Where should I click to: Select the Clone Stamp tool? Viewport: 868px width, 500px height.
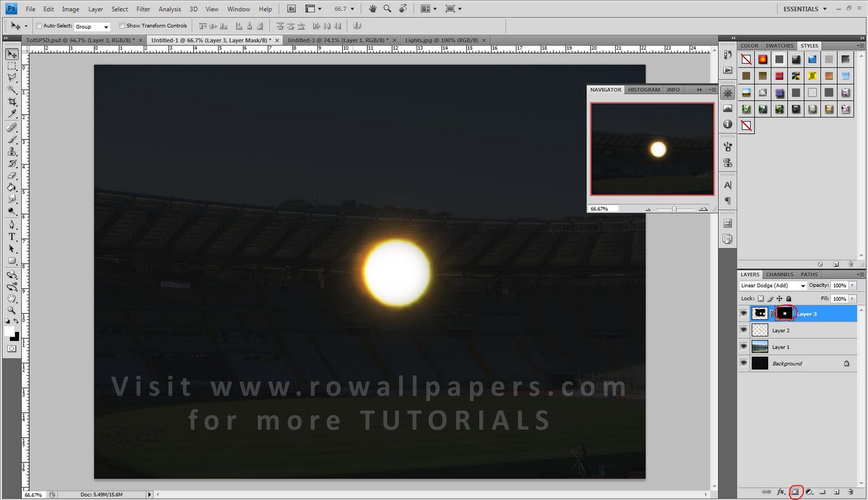pyautogui.click(x=11, y=152)
